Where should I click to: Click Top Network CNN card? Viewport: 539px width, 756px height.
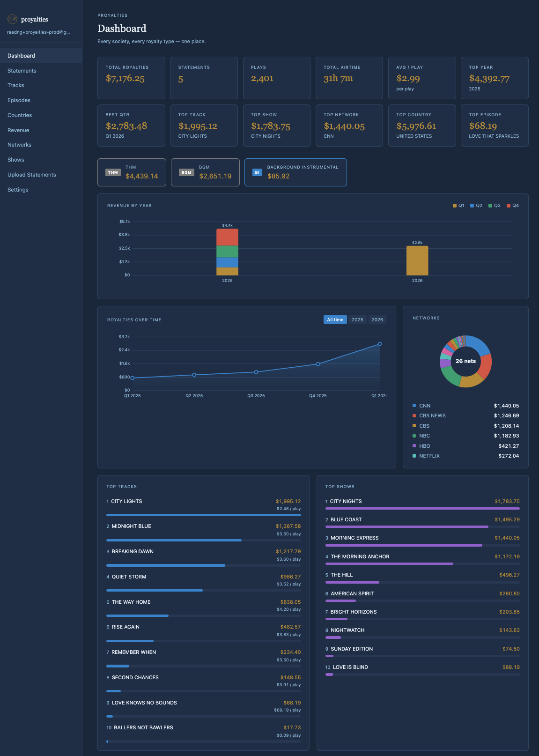[349, 126]
